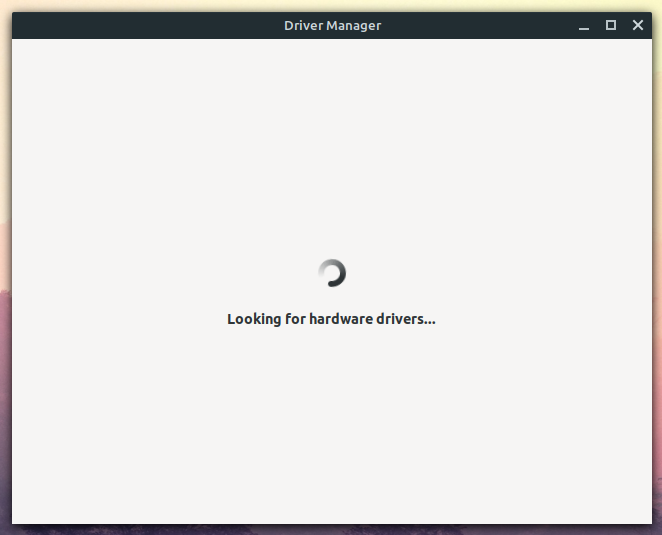The height and width of the screenshot is (535, 662).
Task: Click the Driver Manager title text
Action: pyautogui.click(x=332, y=26)
